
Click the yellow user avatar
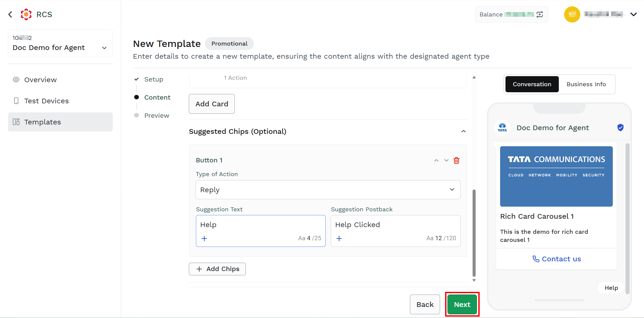pyautogui.click(x=572, y=14)
